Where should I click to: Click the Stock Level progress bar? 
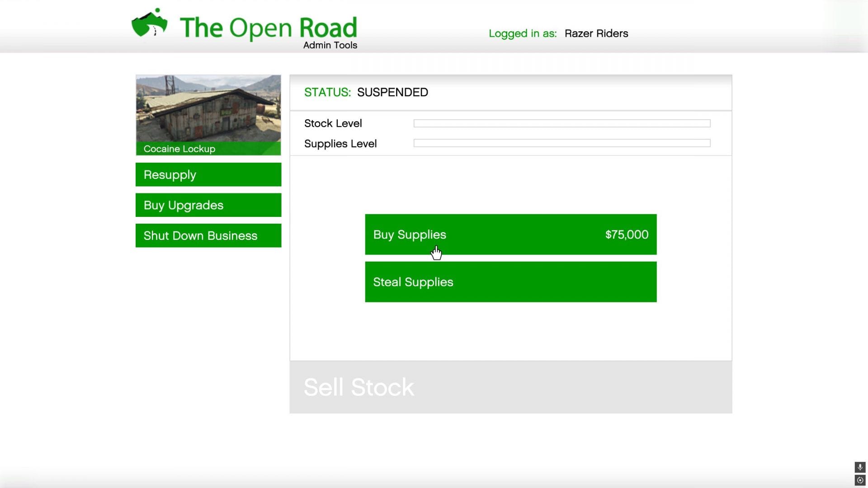(x=561, y=123)
